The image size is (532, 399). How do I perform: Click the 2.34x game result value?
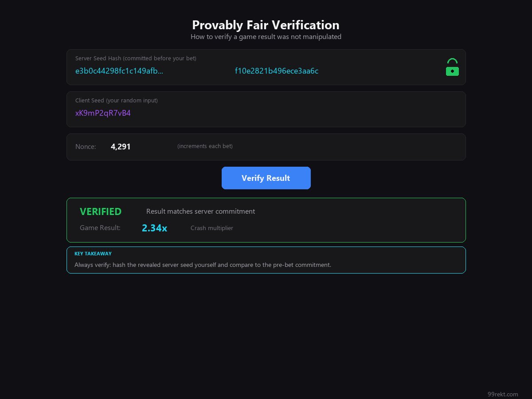coord(154,228)
